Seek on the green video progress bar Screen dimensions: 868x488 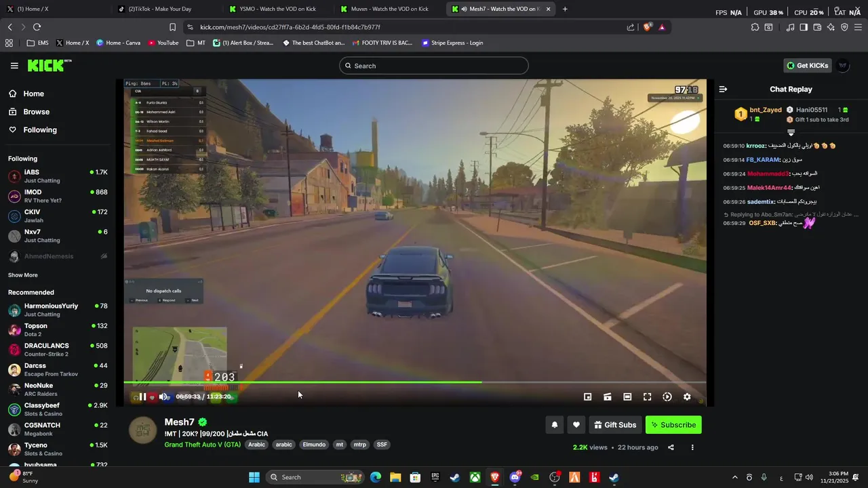coord(302,382)
